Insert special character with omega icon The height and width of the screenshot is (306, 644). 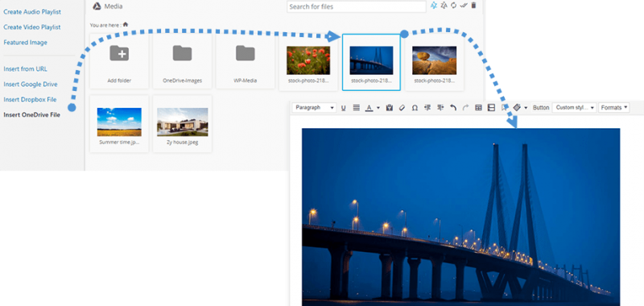click(415, 108)
